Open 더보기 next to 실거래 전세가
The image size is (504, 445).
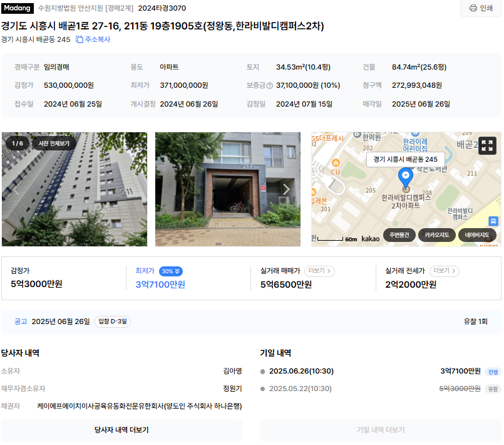(x=445, y=271)
